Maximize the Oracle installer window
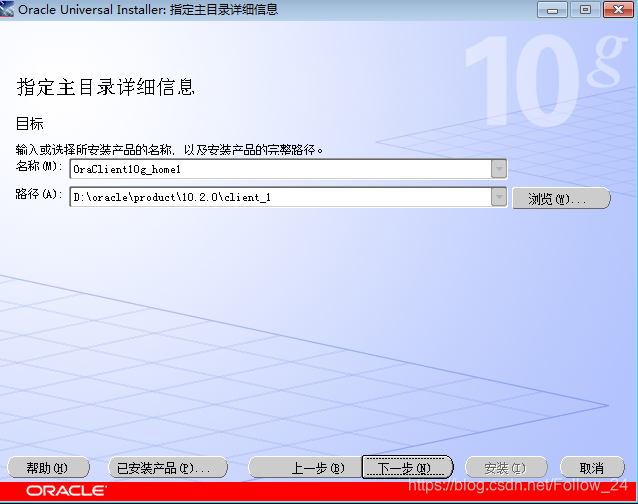This screenshot has width=638, height=504. 585,9
